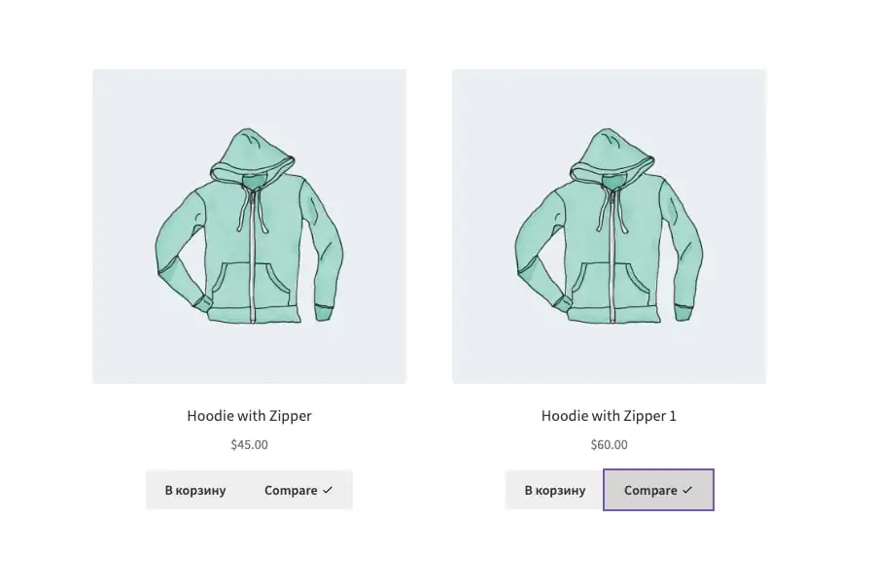The image size is (875, 588).
Task: Open the Hoodie with Zipper title link
Action: pyautogui.click(x=249, y=416)
